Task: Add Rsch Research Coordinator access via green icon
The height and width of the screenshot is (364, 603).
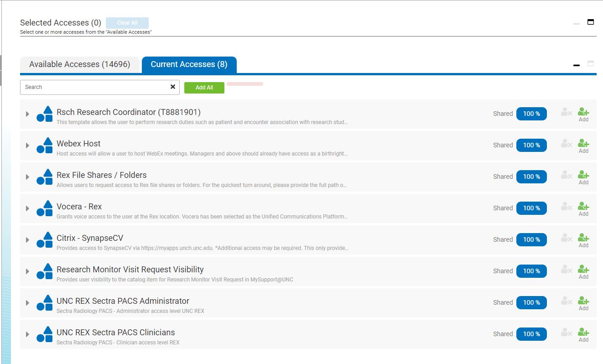Action: pos(583,111)
